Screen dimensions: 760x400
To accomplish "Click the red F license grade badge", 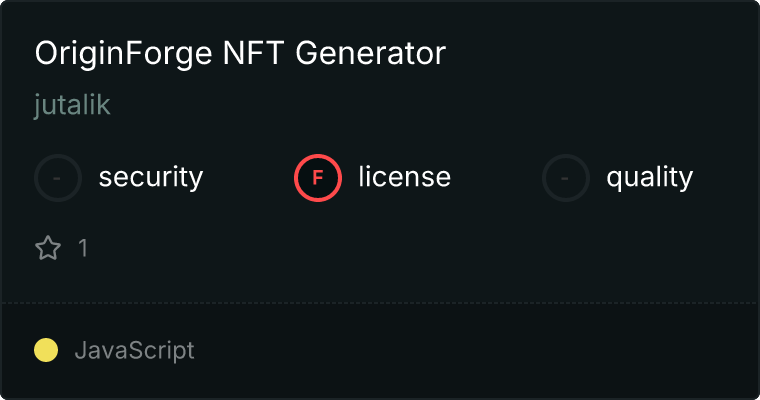I will click(x=318, y=178).
